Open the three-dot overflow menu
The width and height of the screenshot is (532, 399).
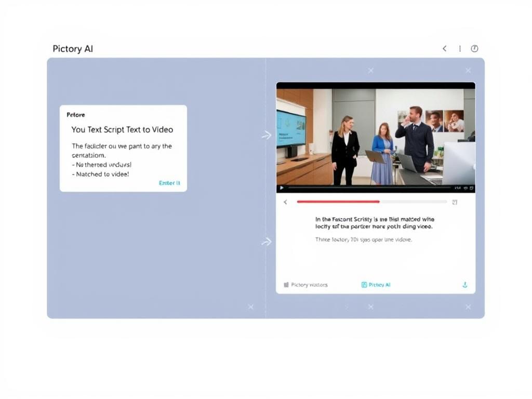point(459,48)
